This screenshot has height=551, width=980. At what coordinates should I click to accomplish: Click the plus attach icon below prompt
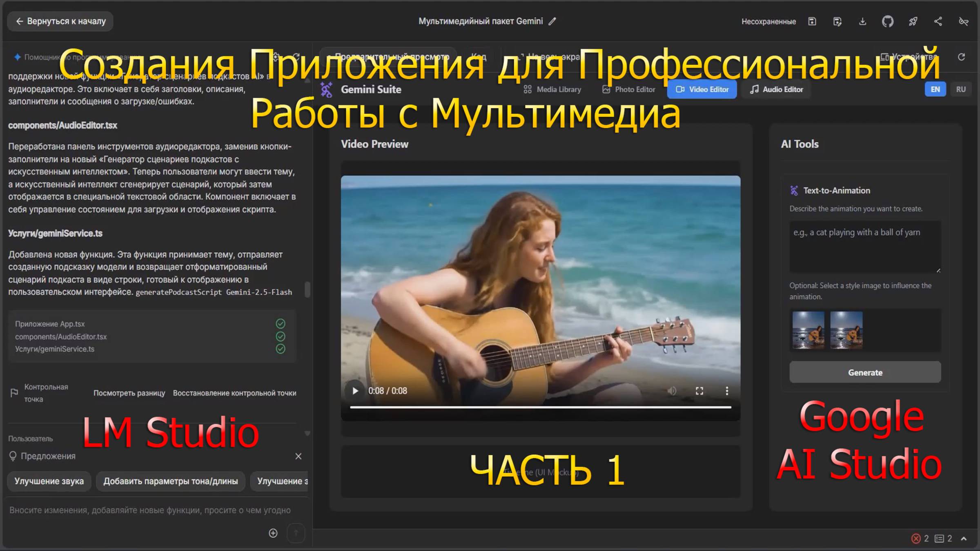[x=273, y=533]
